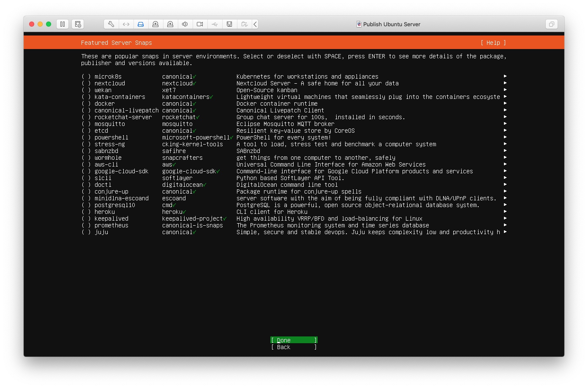Viewport: 588px width, 388px height.
Task: Select the etcd snap checkbox
Action: coord(86,131)
